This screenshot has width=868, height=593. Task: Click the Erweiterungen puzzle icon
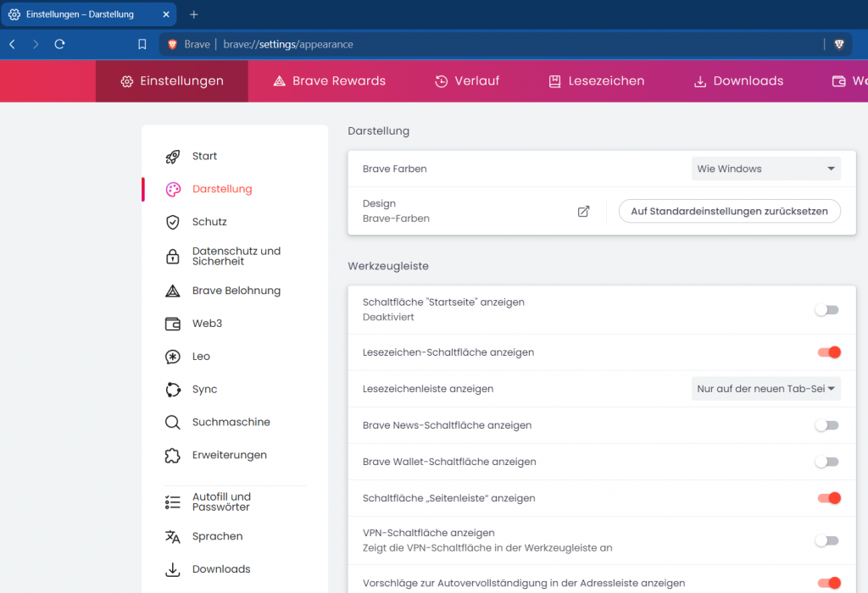coord(173,455)
